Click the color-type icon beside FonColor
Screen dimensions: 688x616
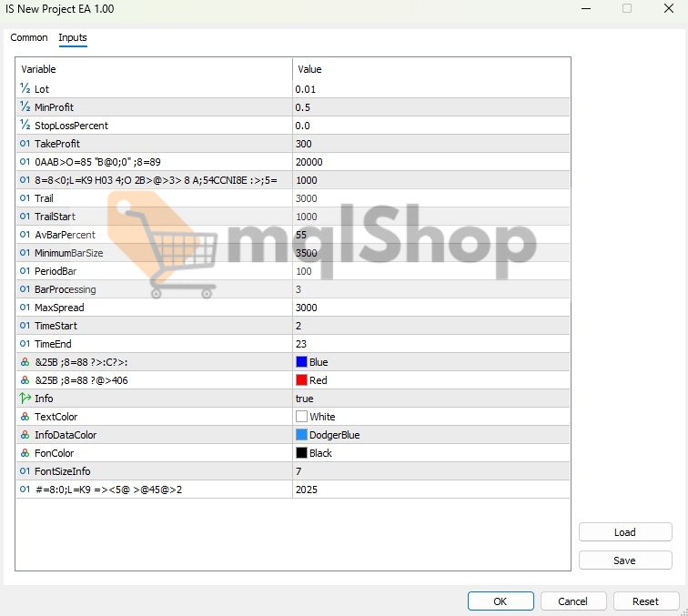[x=25, y=453]
